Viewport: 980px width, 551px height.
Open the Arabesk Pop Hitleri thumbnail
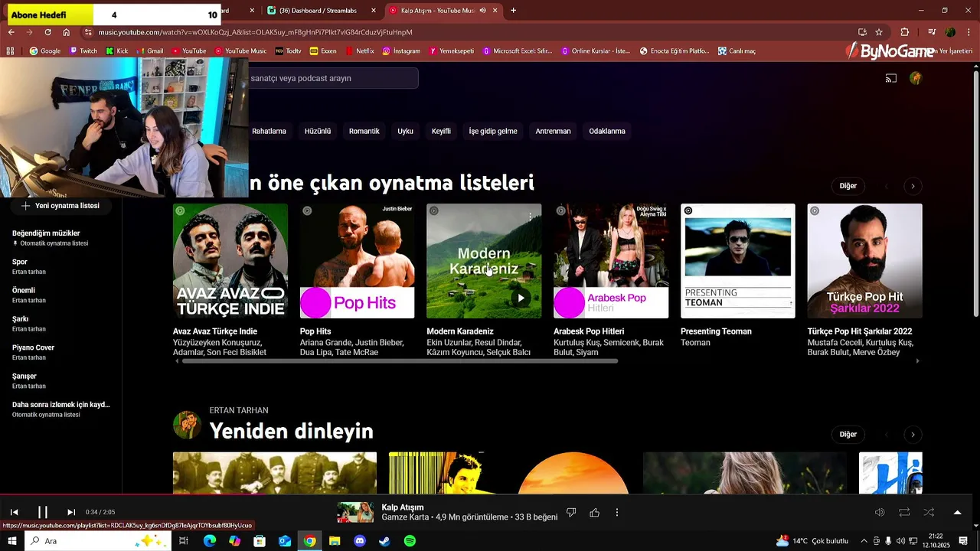611,261
